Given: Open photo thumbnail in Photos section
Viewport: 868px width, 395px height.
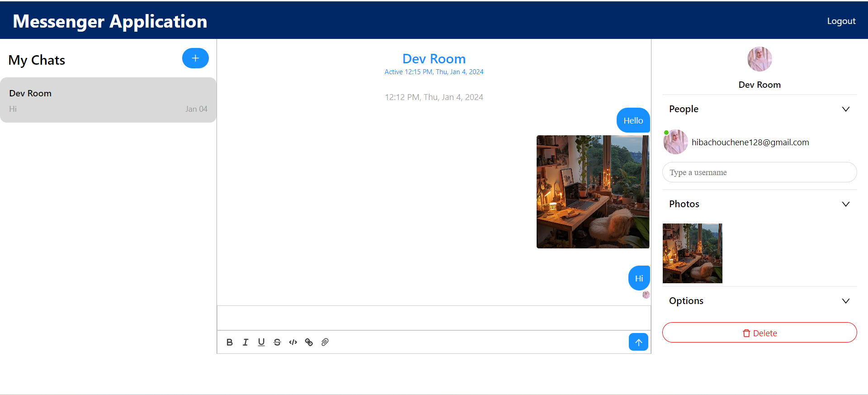Looking at the screenshot, I should tap(693, 253).
